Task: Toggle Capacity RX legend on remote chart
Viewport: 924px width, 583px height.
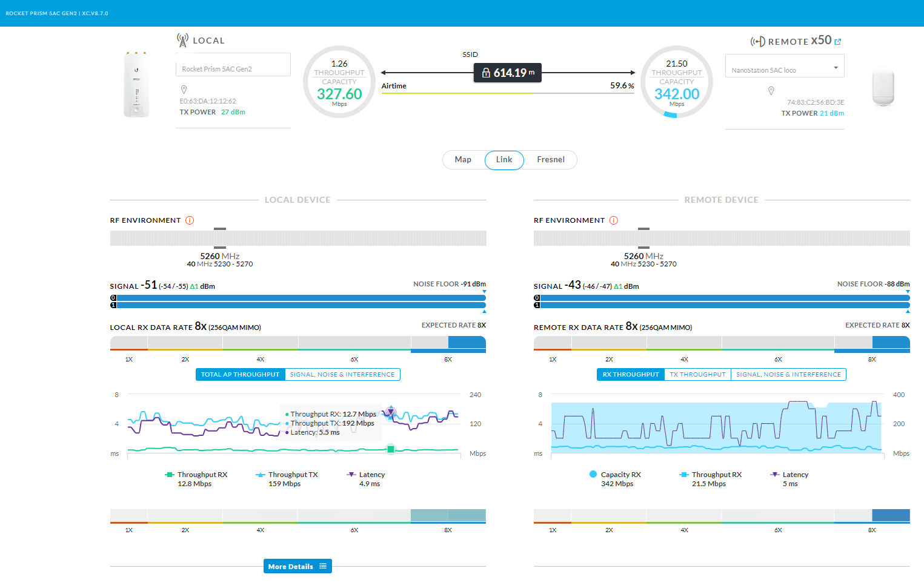Action: click(615, 475)
